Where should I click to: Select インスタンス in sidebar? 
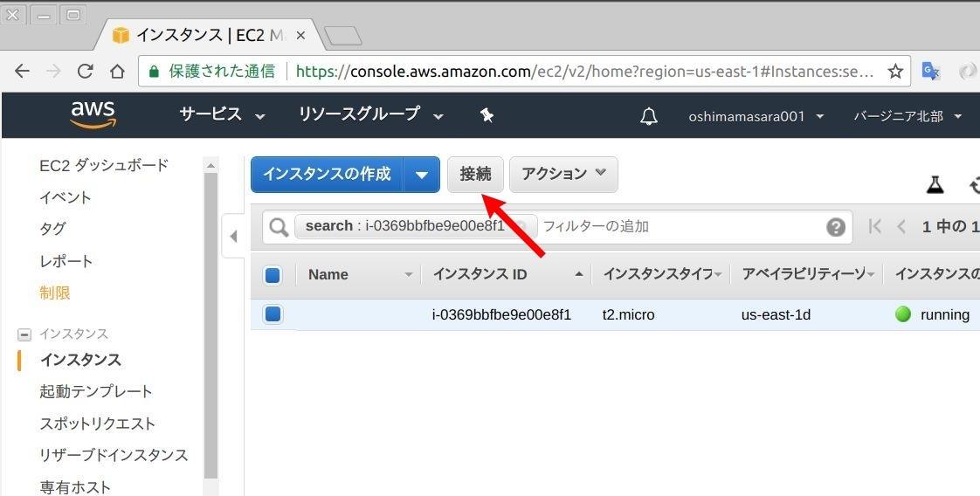coord(80,360)
